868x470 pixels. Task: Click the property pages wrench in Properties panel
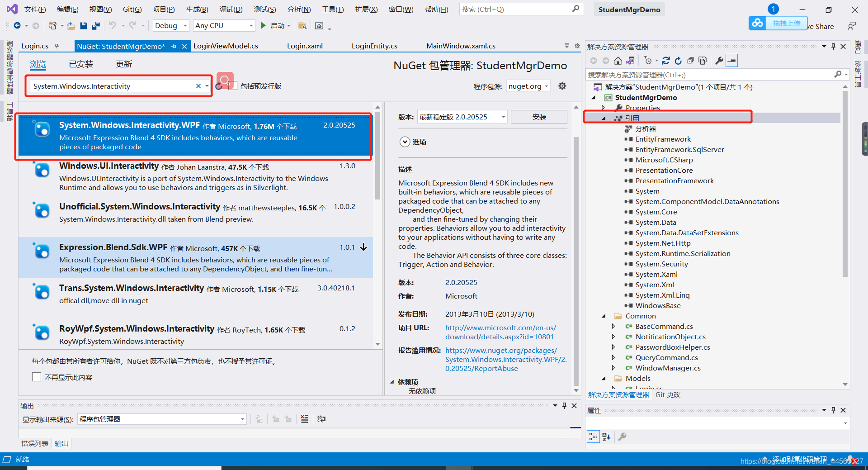pos(622,437)
